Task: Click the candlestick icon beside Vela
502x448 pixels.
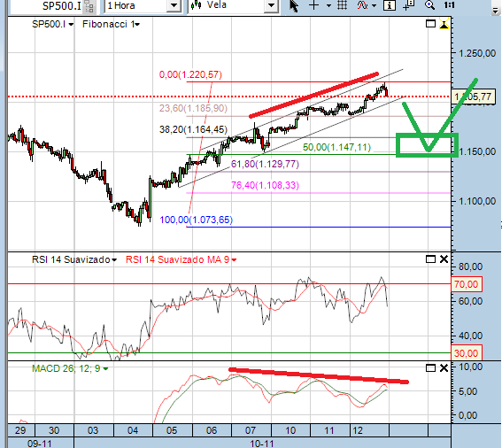Action: (196, 5)
